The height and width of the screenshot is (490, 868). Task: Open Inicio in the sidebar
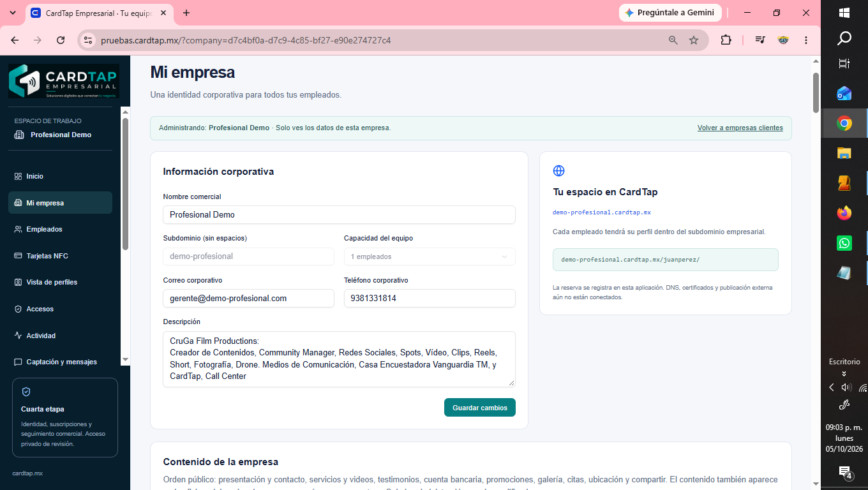click(61, 176)
